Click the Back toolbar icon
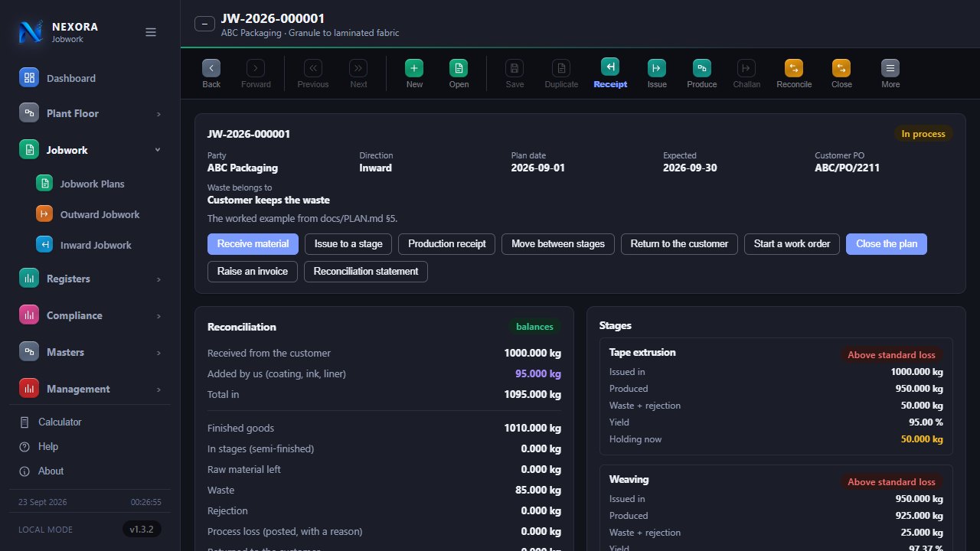Screen dimensions: 980x551 click(211, 67)
